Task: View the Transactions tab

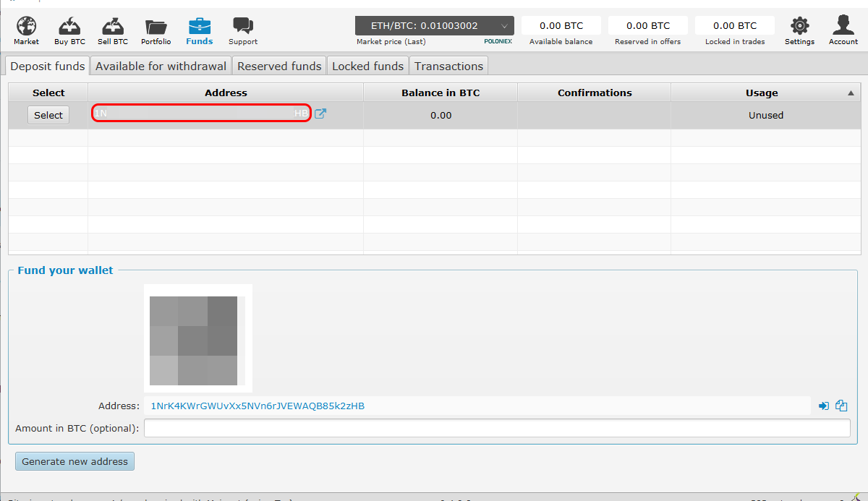Action: pyautogui.click(x=448, y=66)
